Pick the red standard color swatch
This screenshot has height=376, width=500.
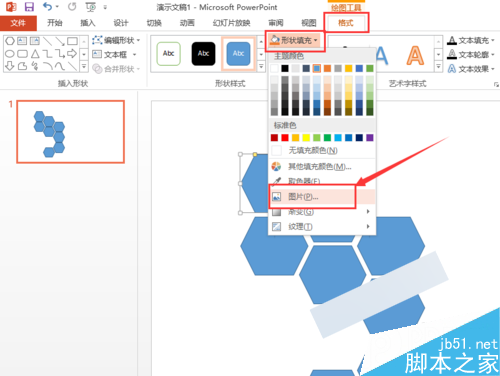285,138
